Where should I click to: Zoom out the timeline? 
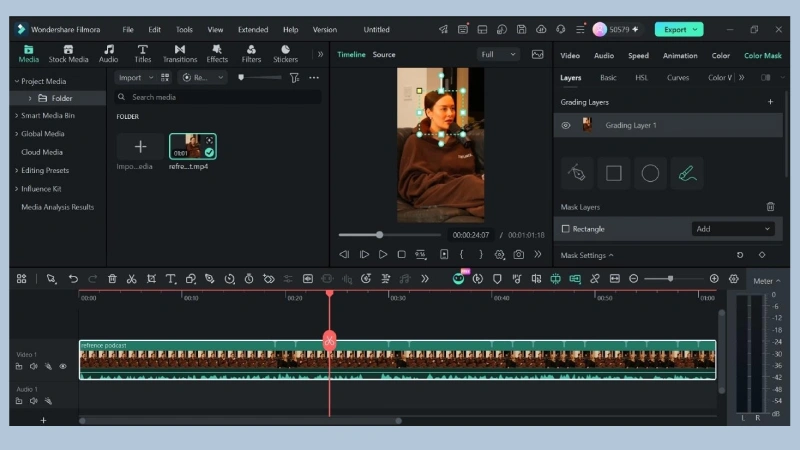tap(633, 279)
